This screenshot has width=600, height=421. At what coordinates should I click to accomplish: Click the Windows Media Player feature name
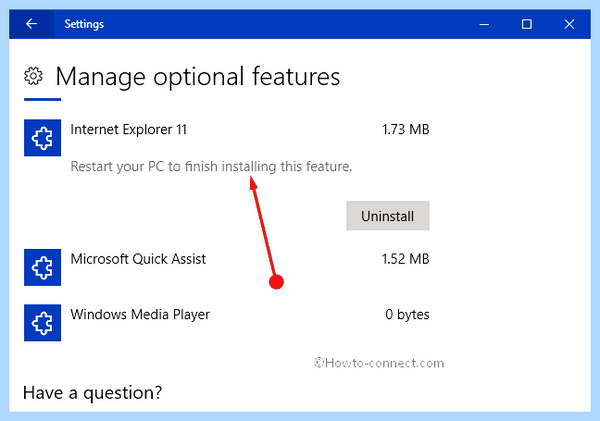tap(140, 315)
